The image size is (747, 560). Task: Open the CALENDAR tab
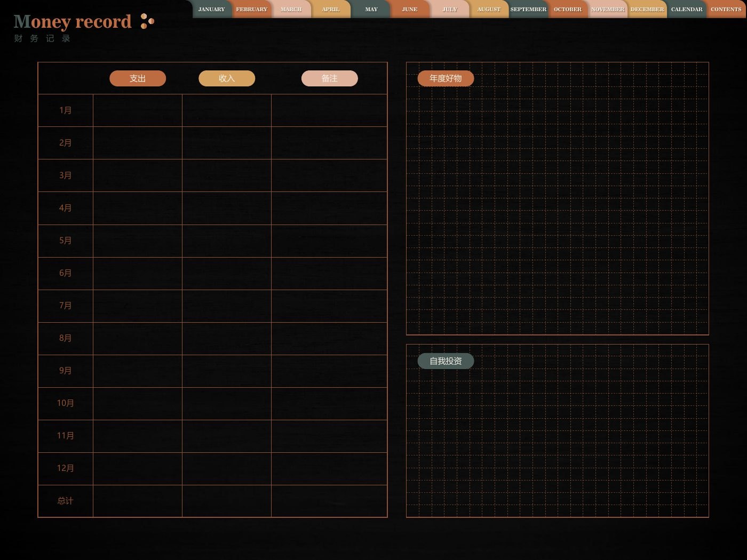[x=687, y=9]
